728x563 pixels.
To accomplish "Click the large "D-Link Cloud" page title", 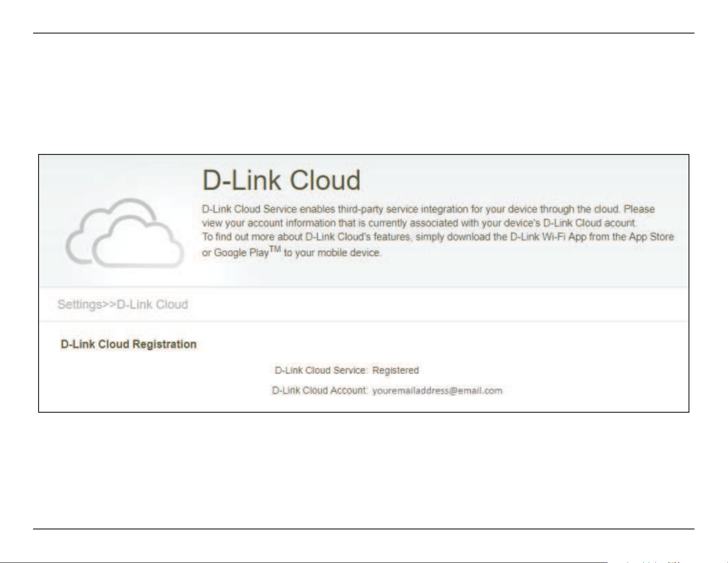I will pyautogui.click(x=282, y=180).
